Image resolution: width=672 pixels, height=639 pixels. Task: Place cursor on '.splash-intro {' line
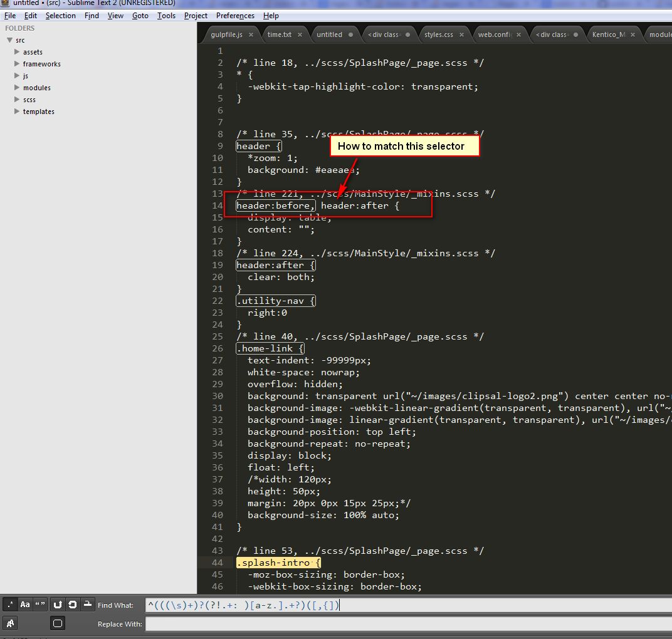[x=278, y=563]
